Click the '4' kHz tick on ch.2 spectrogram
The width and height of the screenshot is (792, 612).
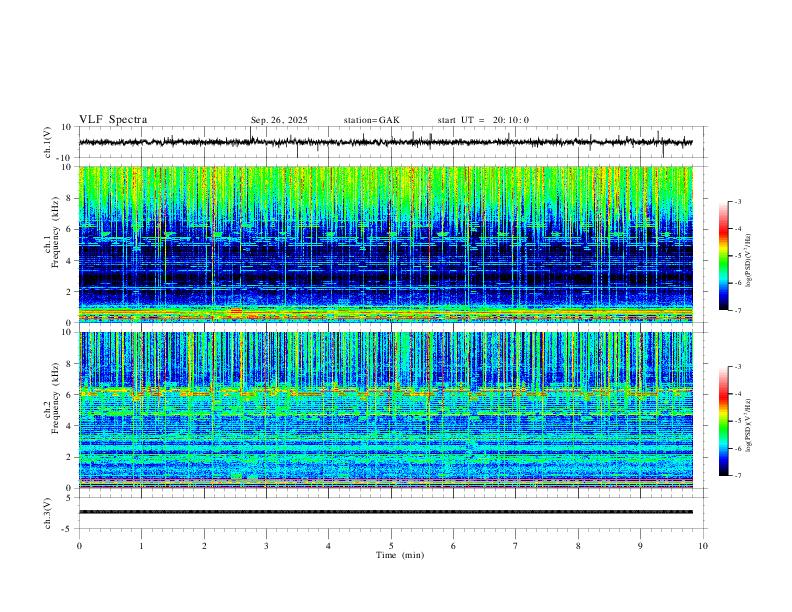point(69,426)
